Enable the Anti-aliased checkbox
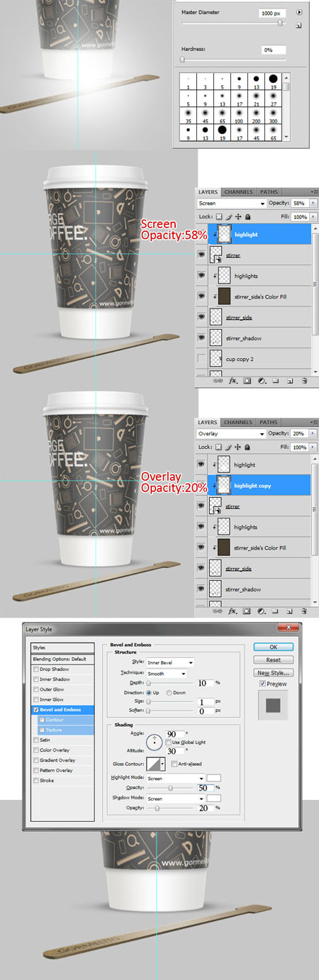The width and height of the screenshot is (319, 980). coord(174,764)
